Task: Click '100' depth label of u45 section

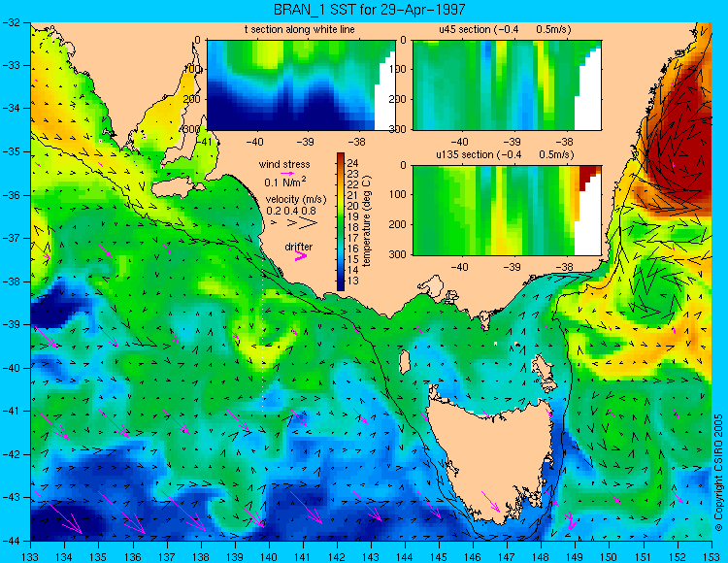Action: [399, 69]
